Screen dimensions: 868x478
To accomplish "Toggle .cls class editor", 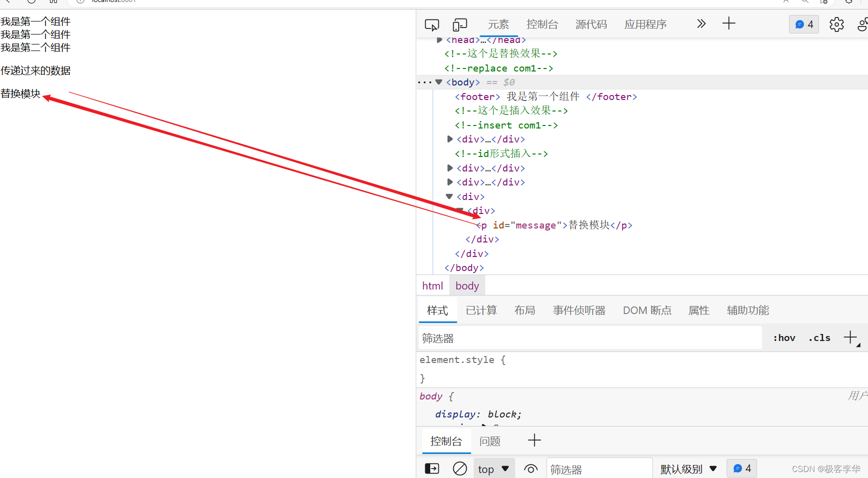I will point(820,337).
